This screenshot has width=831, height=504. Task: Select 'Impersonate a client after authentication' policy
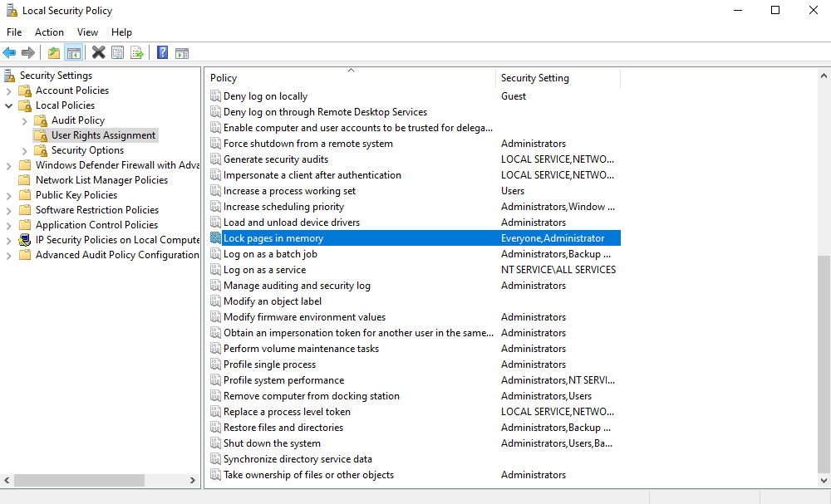pos(312,175)
